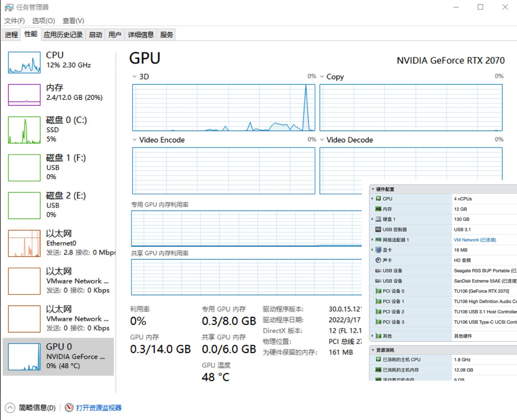Open the 查看(V) menu
Screen dimensions: 517x420
73,21
